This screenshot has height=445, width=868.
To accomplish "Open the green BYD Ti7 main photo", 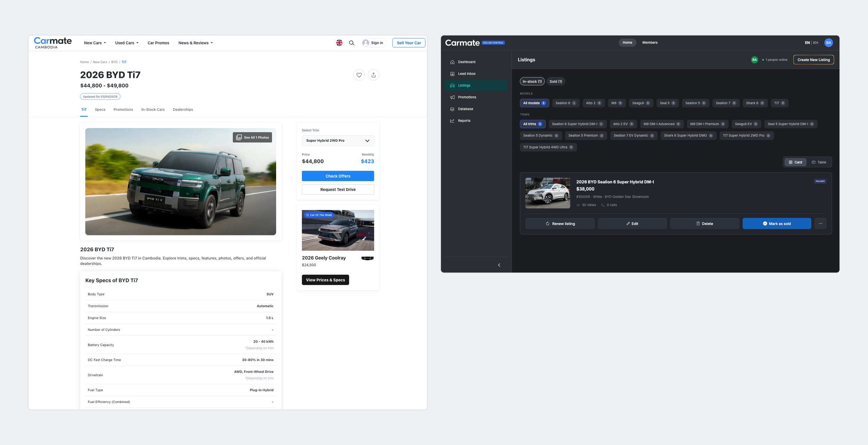I will click(180, 181).
